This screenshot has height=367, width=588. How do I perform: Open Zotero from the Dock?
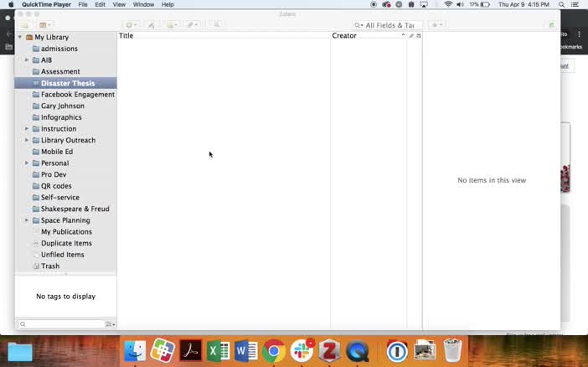(x=330, y=351)
